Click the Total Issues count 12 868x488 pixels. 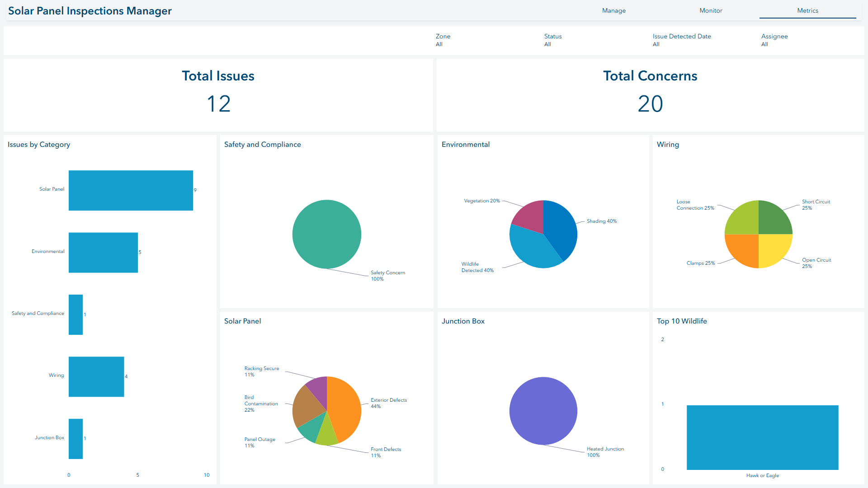pos(218,104)
